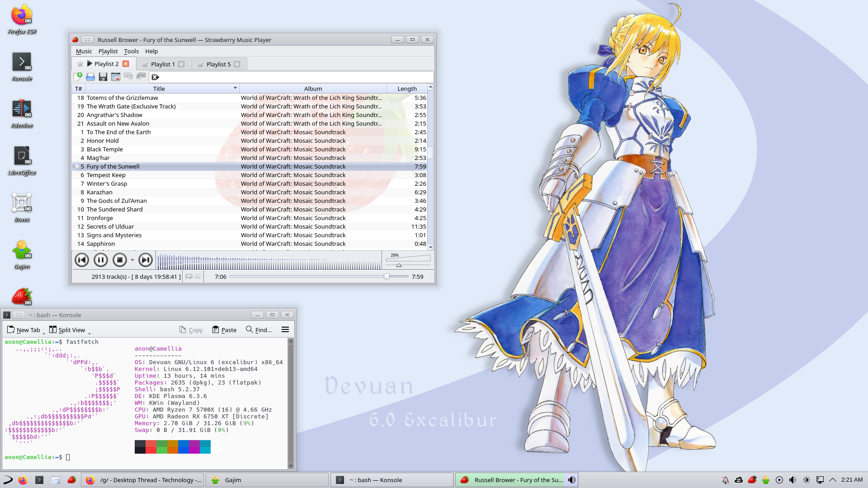Toggle the Strawberry window pin button
The image size is (868, 488).
(x=88, y=40)
